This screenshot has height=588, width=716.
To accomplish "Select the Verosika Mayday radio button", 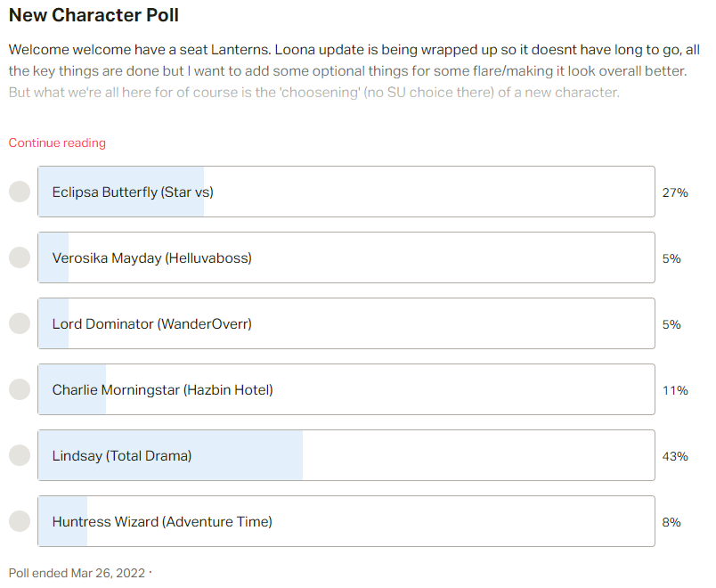I will (x=20, y=257).
